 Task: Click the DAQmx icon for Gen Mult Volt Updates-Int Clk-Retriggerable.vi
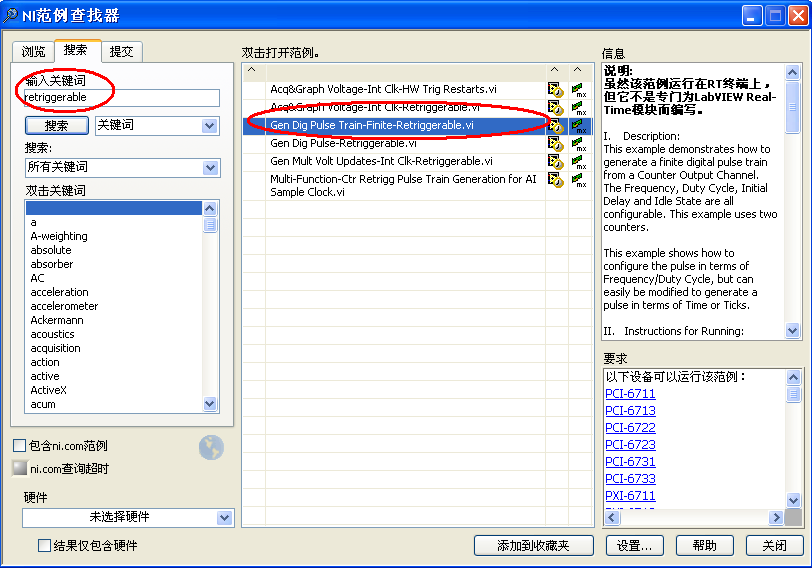click(x=579, y=162)
